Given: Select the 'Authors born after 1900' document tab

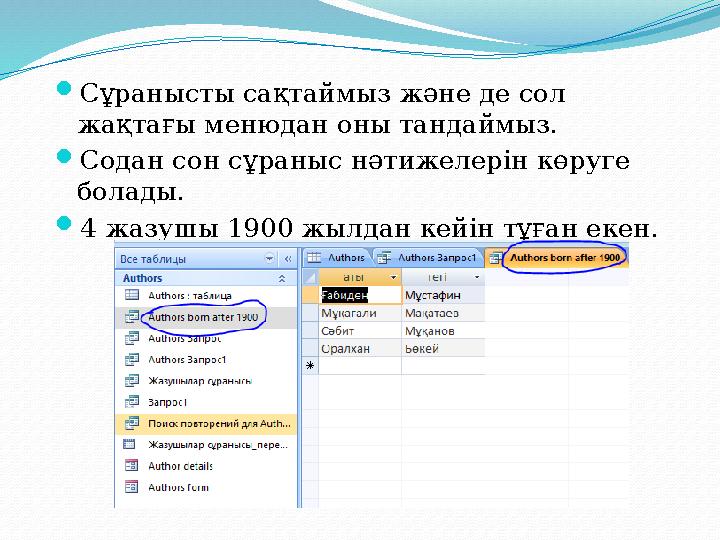Looking at the screenshot, I should click(x=558, y=258).
